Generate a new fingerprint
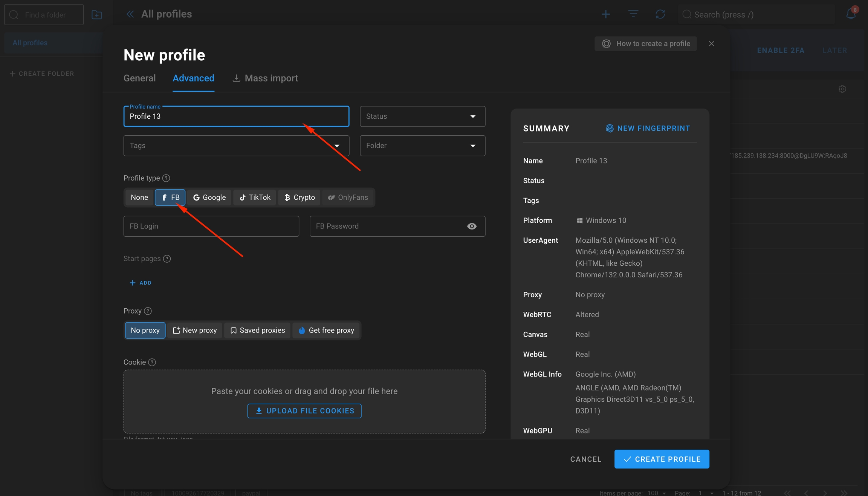The image size is (868, 496). 648,128
